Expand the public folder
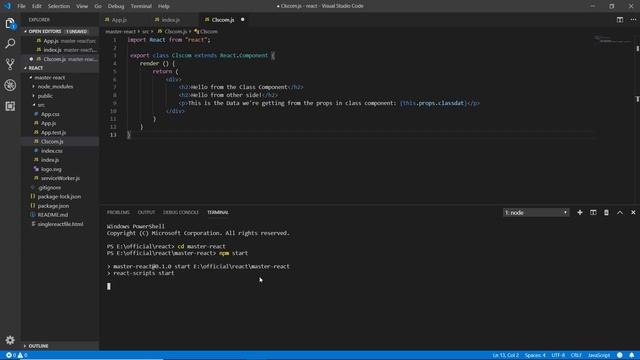The height and width of the screenshot is (360, 640). pyautogui.click(x=45, y=96)
